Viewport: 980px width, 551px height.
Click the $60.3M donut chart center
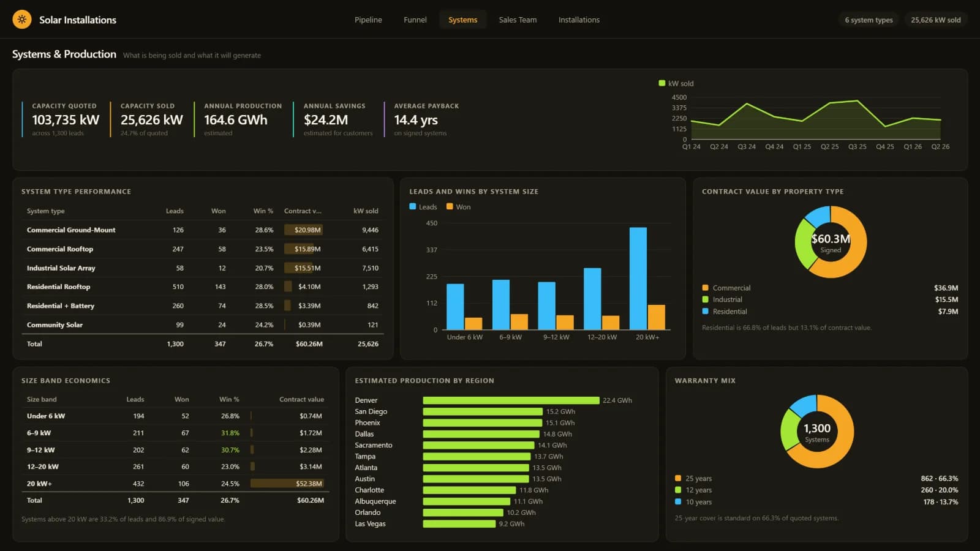[831, 242]
